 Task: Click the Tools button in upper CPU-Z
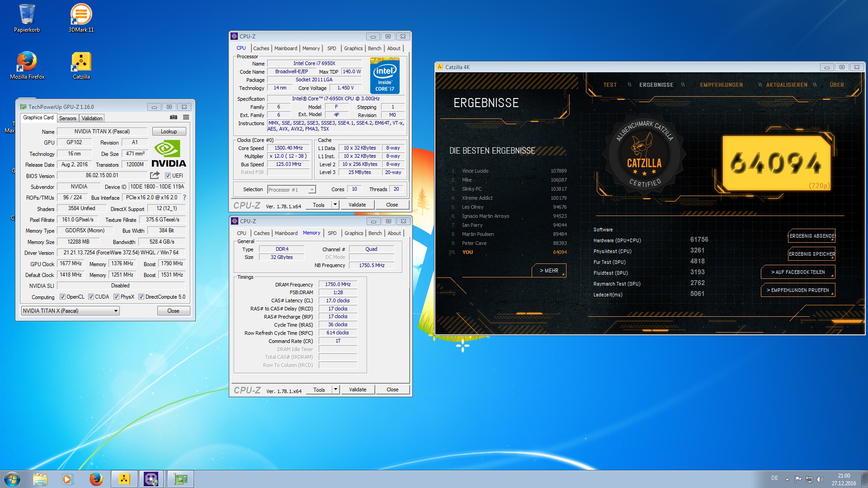click(319, 205)
